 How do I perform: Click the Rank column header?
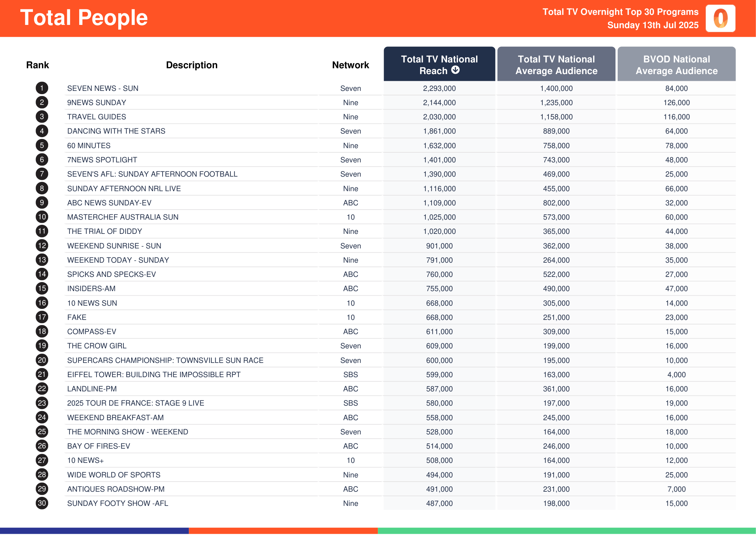37,65
